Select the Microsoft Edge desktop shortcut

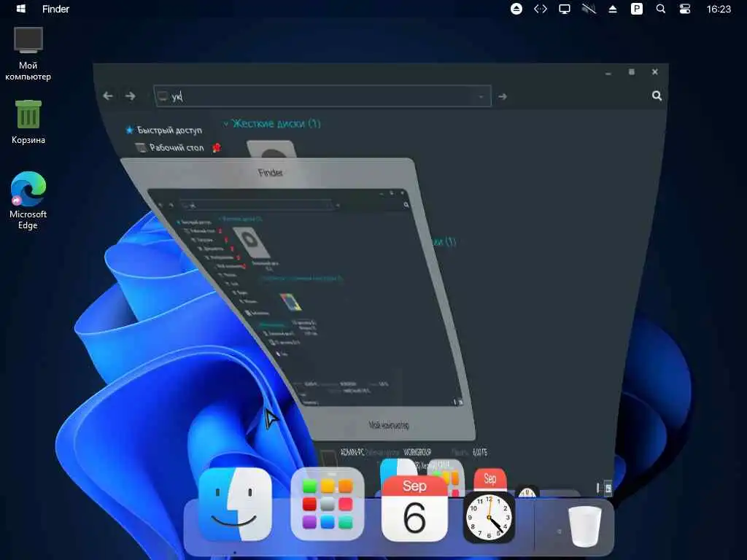(28, 201)
